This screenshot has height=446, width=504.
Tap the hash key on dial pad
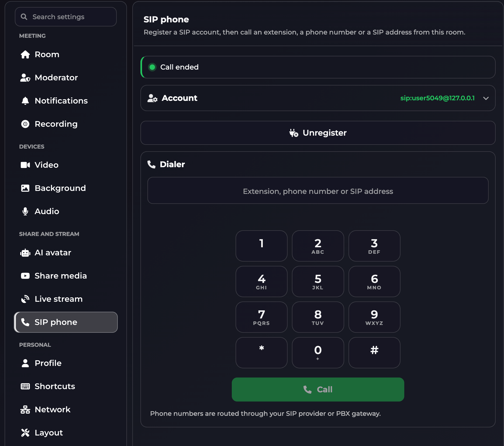tap(374, 353)
